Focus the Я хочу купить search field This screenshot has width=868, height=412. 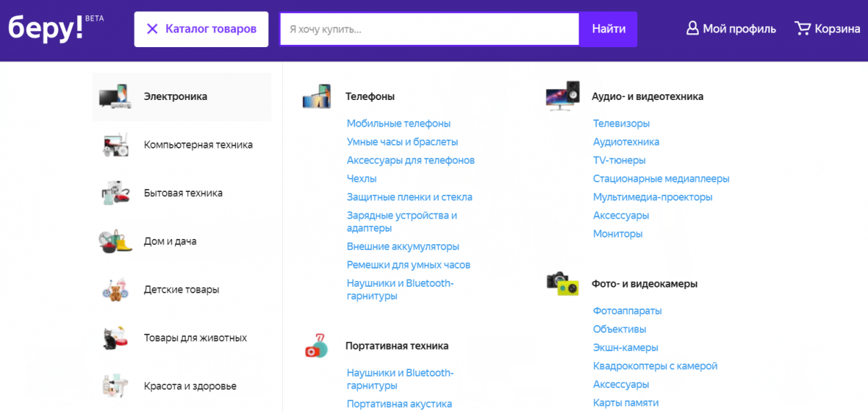(x=430, y=29)
